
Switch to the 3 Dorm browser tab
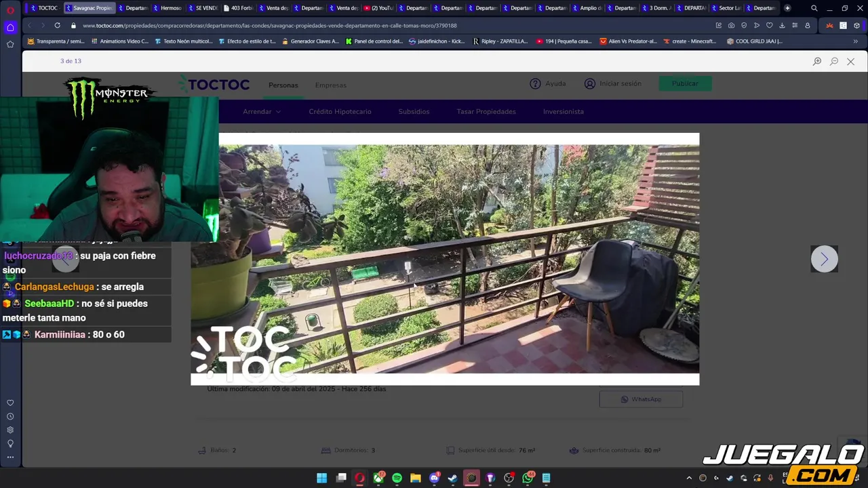pyautogui.click(x=656, y=8)
